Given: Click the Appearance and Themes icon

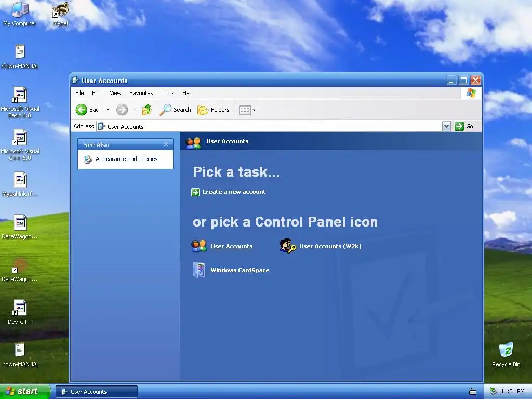Looking at the screenshot, I should pyautogui.click(x=88, y=159).
